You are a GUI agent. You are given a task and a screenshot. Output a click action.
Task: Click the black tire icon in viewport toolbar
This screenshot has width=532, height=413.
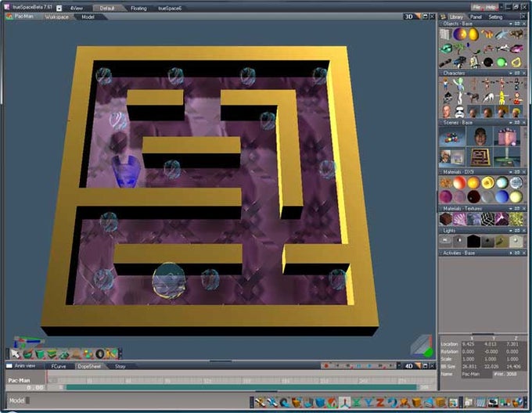click(100, 354)
